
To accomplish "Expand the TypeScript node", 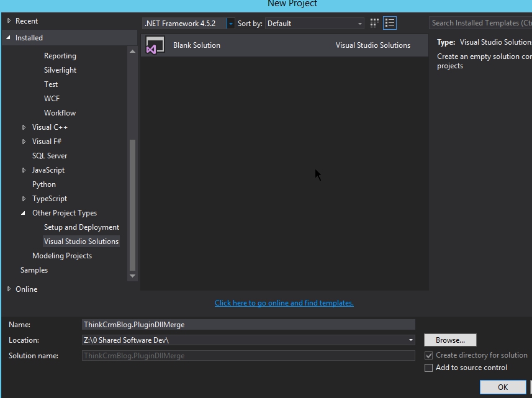I will [24, 199].
